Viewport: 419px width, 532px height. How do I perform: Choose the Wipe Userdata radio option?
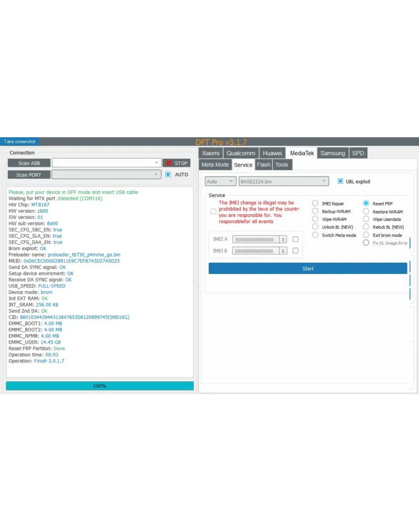coord(366,219)
